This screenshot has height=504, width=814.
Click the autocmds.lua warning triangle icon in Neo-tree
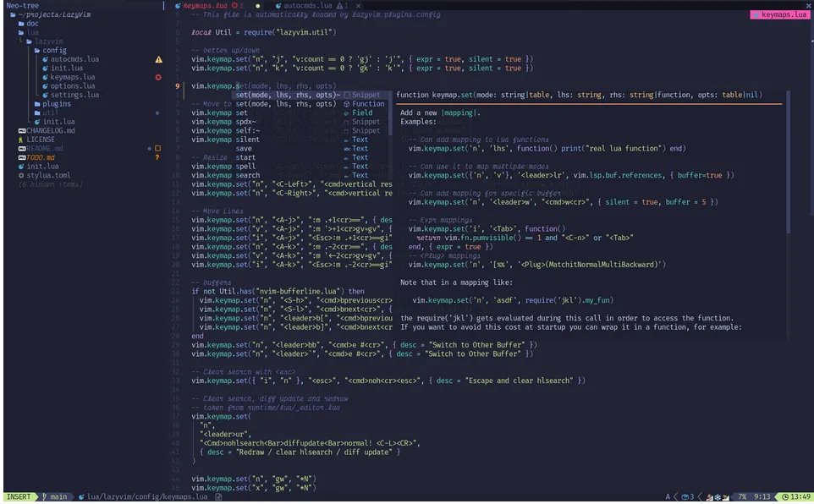point(158,60)
